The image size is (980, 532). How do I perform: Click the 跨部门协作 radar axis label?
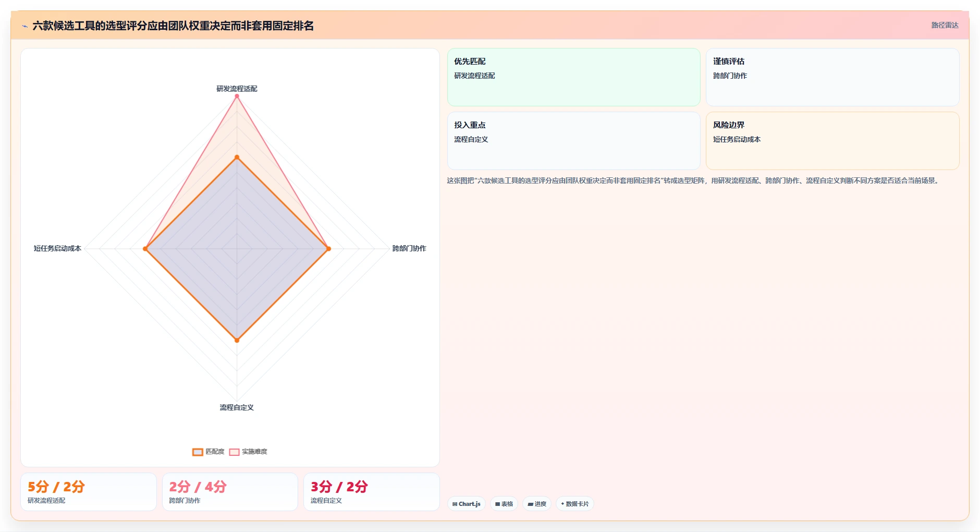[409, 248]
